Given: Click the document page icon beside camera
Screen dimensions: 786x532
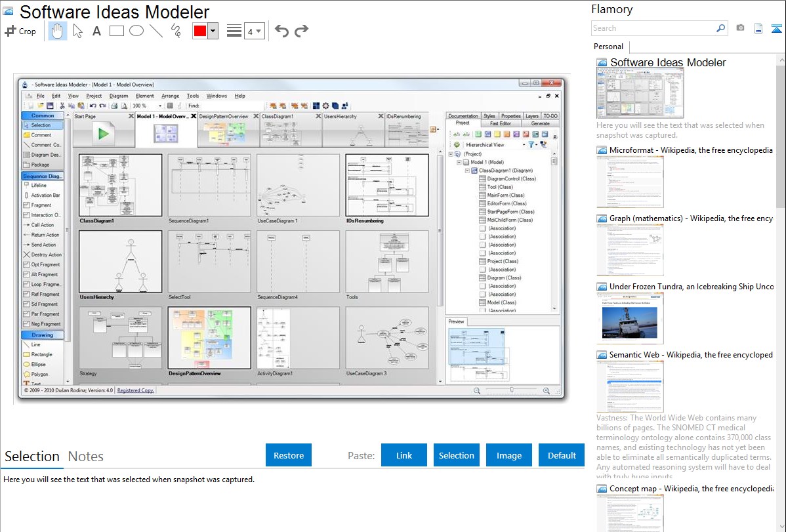Looking at the screenshot, I should 758,28.
